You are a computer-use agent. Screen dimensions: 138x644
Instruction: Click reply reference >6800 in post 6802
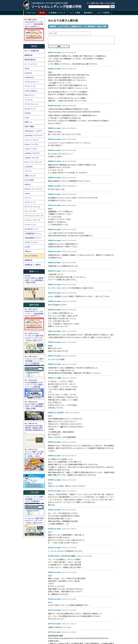(51, 429)
